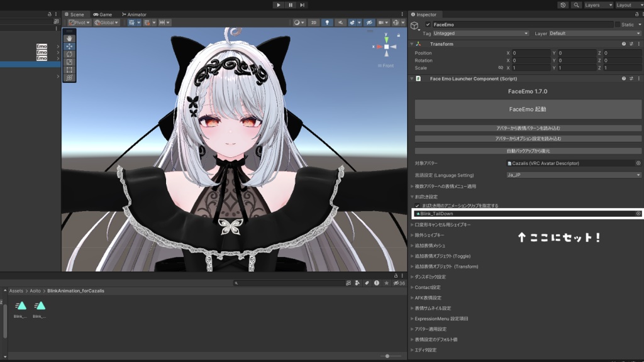644x362 pixels.
Task: Click アバターから表情パターンを読み込む button
Action: (528, 128)
